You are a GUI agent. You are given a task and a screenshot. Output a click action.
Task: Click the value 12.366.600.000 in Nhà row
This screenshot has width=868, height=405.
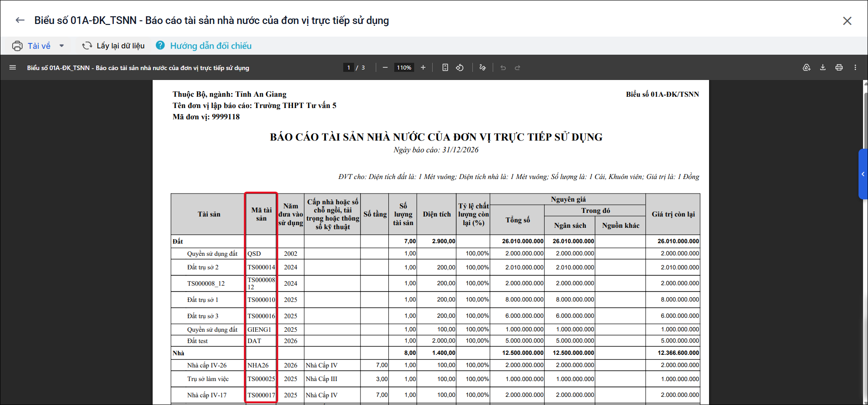point(678,353)
